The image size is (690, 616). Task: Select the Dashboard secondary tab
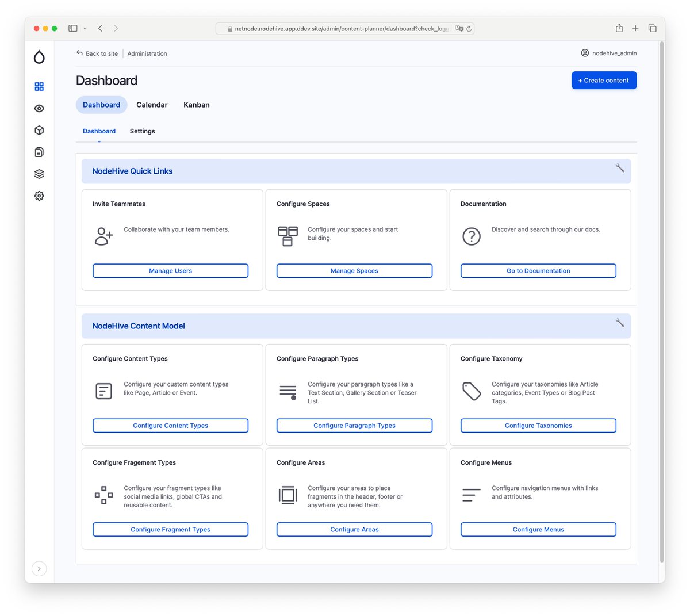(99, 131)
